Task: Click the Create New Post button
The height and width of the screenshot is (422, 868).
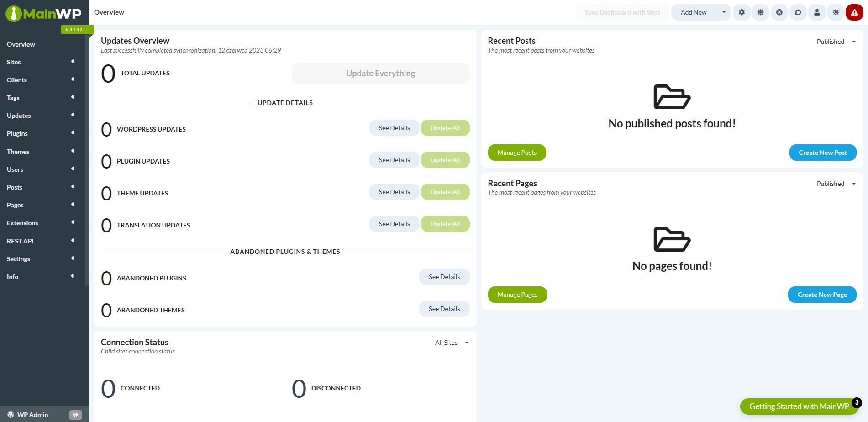Action: [822, 153]
